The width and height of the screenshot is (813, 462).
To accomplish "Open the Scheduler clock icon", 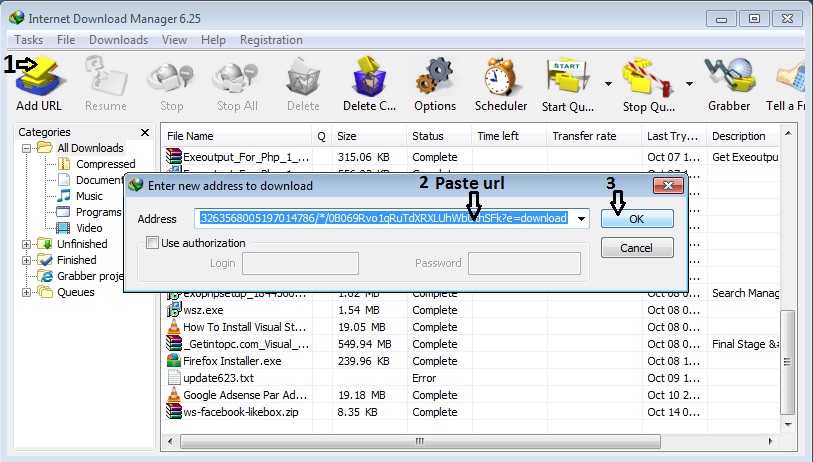I will pyautogui.click(x=500, y=76).
